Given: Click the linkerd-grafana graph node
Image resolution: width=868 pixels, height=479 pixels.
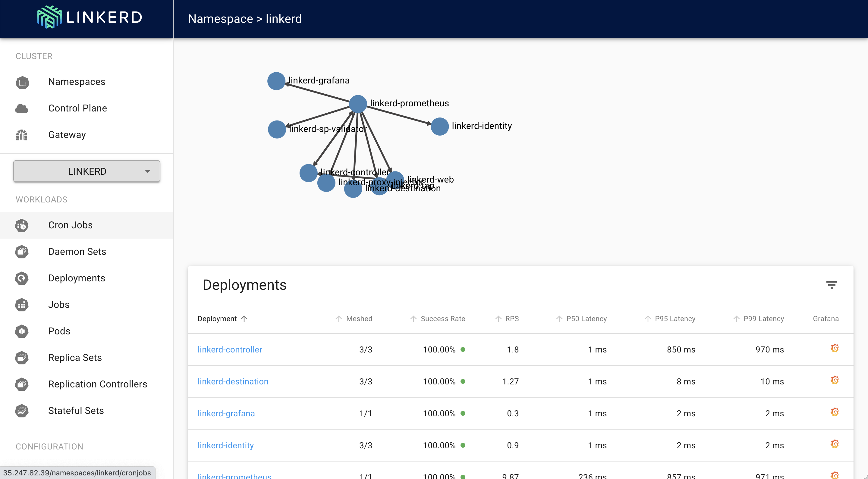Looking at the screenshot, I should tap(276, 81).
